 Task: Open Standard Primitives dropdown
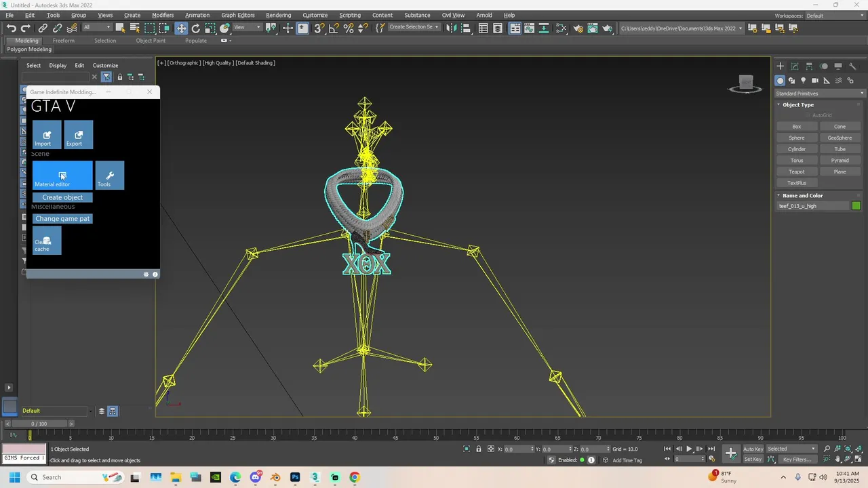point(821,94)
